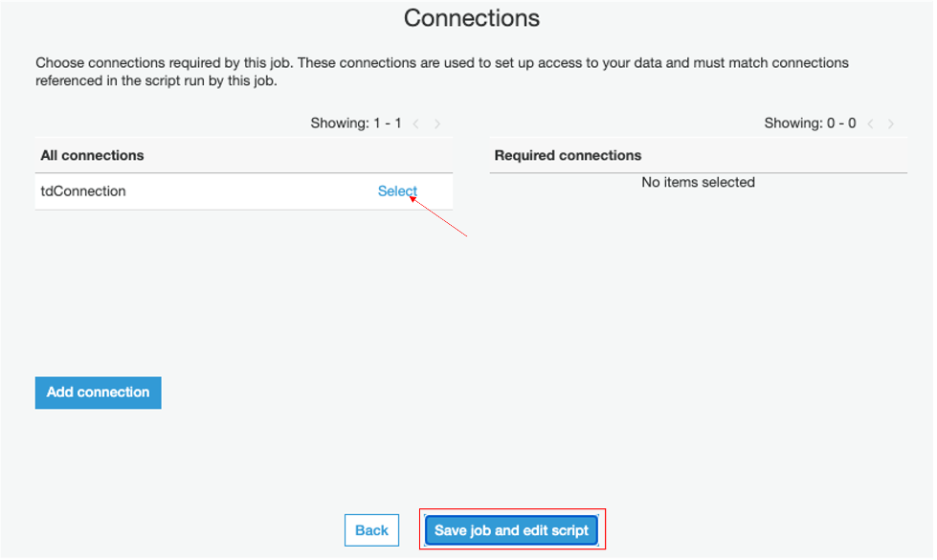Viewport: 937px width, 560px height.
Task: Click the 'referenced in the script' text line
Action: coord(156,81)
